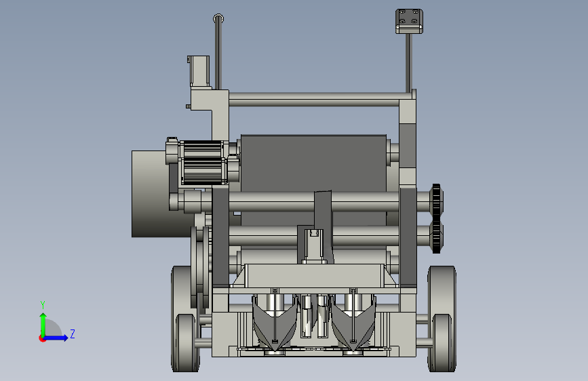Click the green Y axis arrow of the triad
Image resolution: width=588 pixels, height=381 pixels.
[43, 324]
